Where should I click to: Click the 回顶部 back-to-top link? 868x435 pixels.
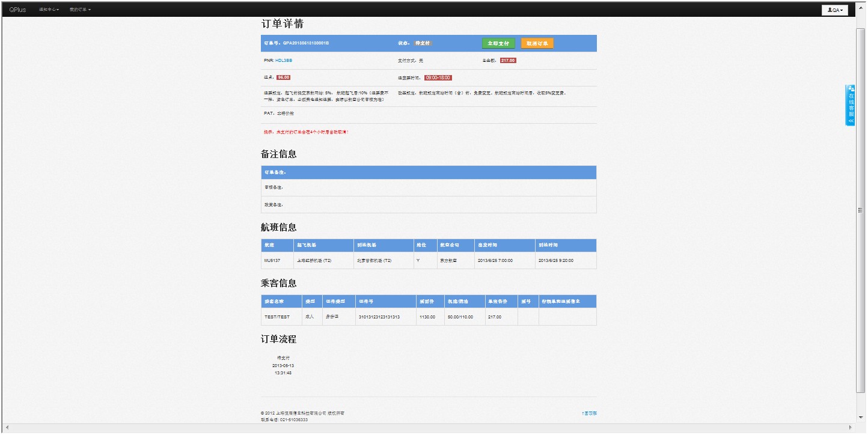click(589, 413)
